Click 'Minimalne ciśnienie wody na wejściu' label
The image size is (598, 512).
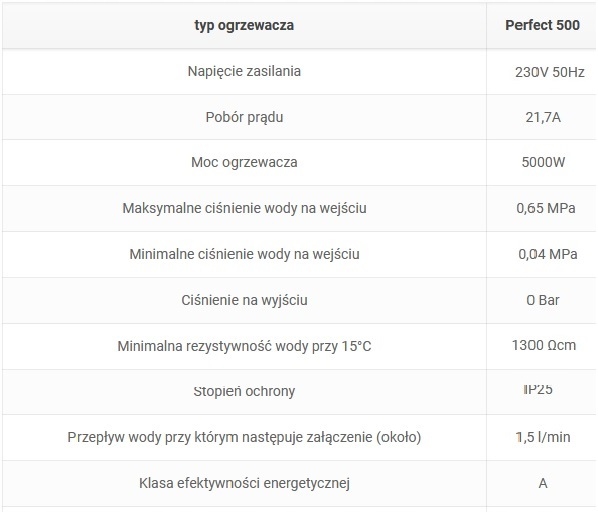pyautogui.click(x=244, y=254)
